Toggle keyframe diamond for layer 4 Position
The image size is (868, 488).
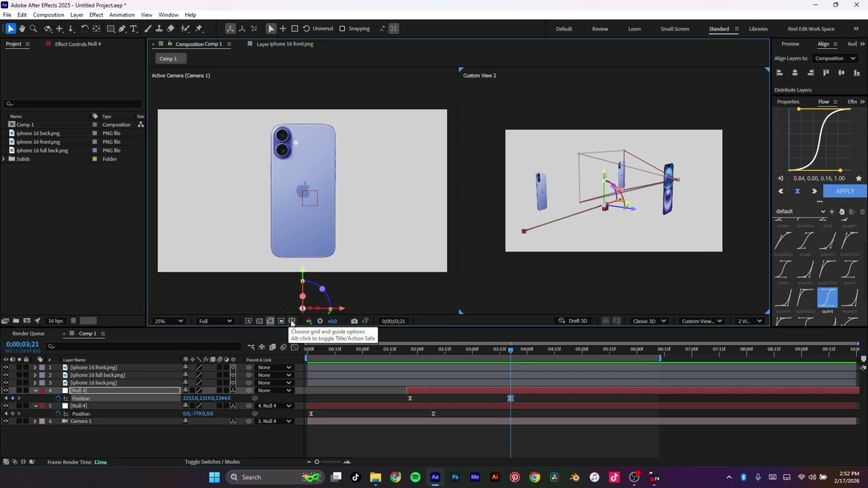(12, 398)
